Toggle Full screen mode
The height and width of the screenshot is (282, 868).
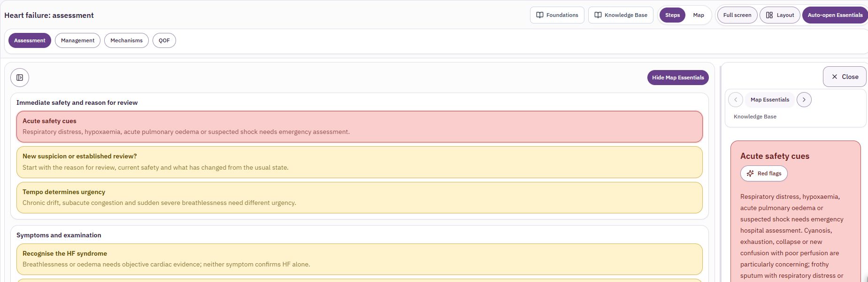737,15
